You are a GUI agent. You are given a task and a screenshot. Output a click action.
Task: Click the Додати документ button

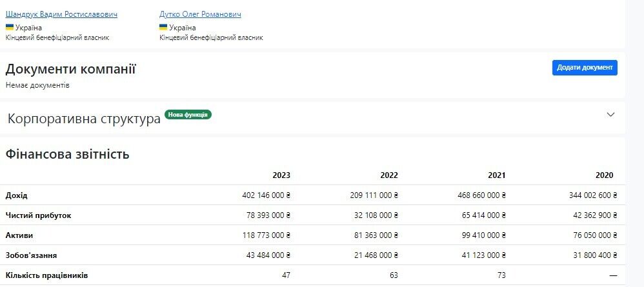[585, 68]
